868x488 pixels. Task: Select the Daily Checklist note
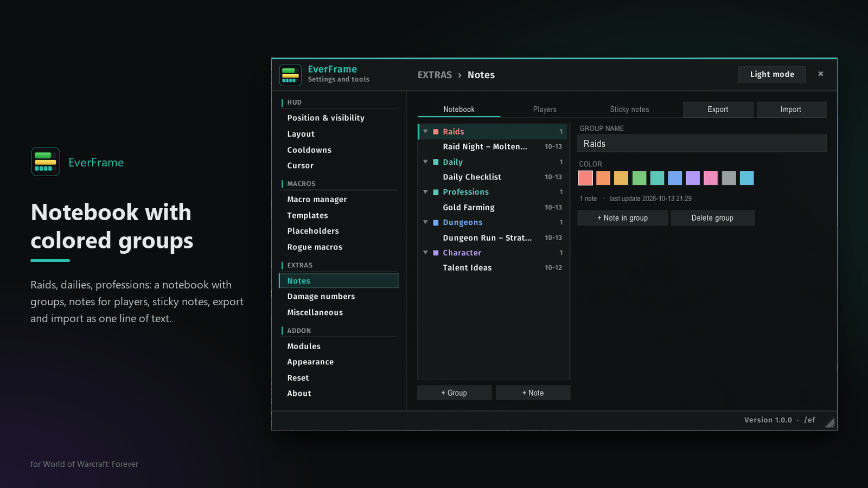[493, 177]
